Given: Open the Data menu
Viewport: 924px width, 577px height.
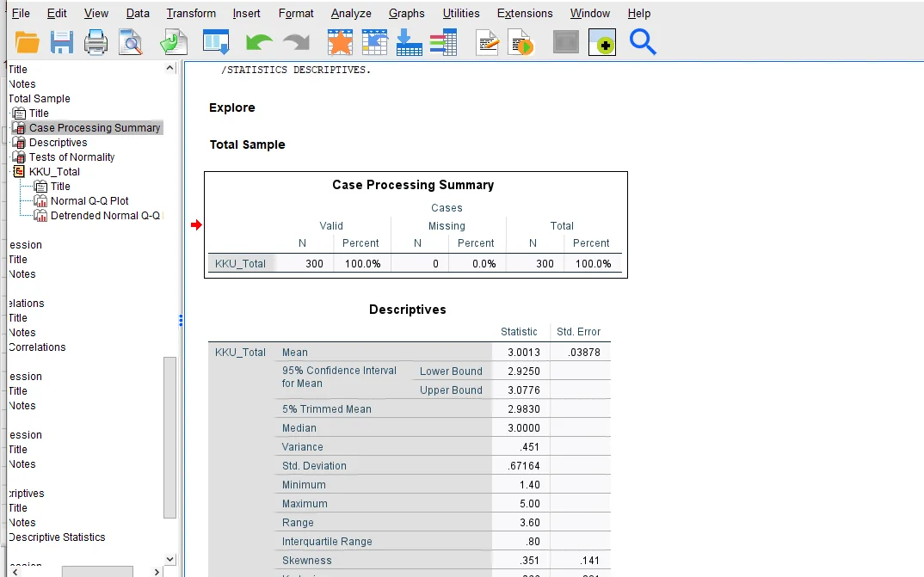Looking at the screenshot, I should [x=138, y=13].
